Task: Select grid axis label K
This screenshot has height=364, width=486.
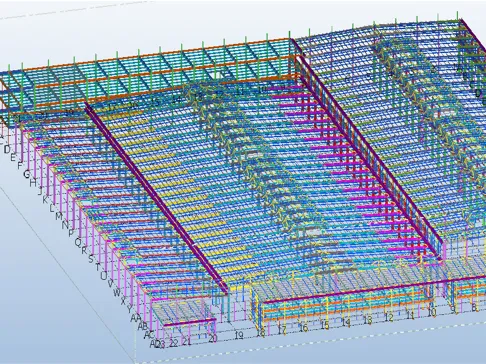Action: point(45,200)
